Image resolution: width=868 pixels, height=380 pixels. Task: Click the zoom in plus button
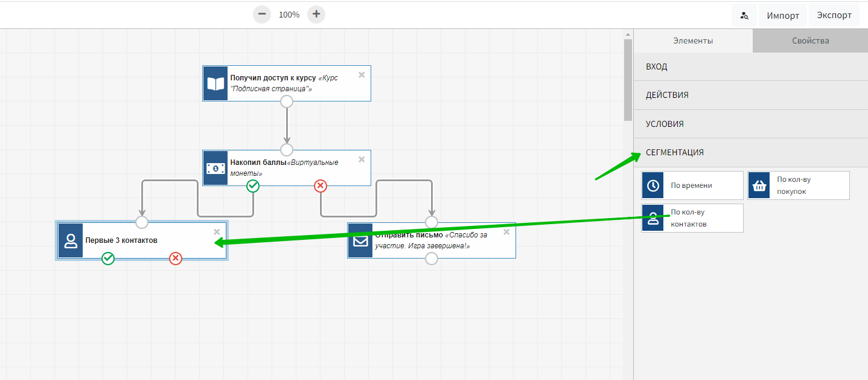point(316,14)
